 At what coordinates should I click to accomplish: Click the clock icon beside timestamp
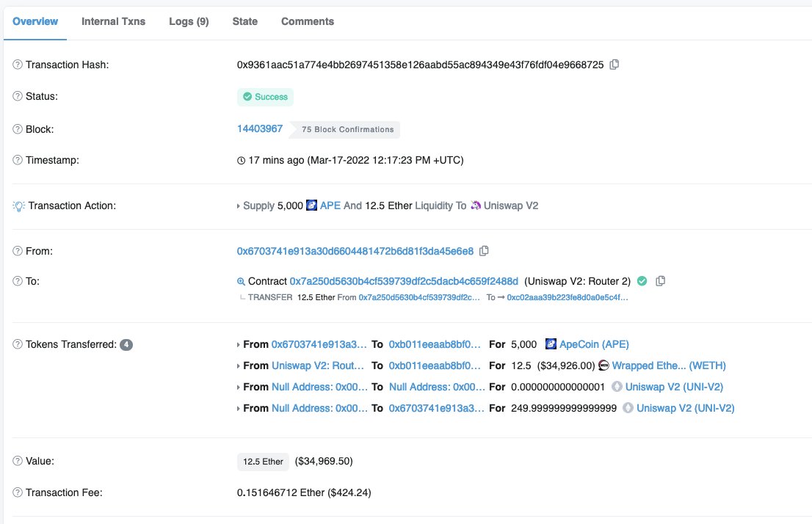(241, 161)
